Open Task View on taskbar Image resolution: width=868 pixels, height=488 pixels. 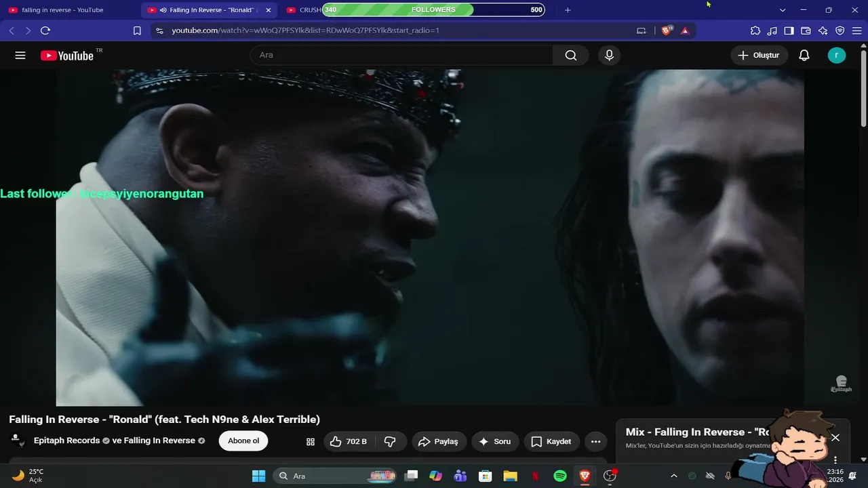tap(411, 476)
